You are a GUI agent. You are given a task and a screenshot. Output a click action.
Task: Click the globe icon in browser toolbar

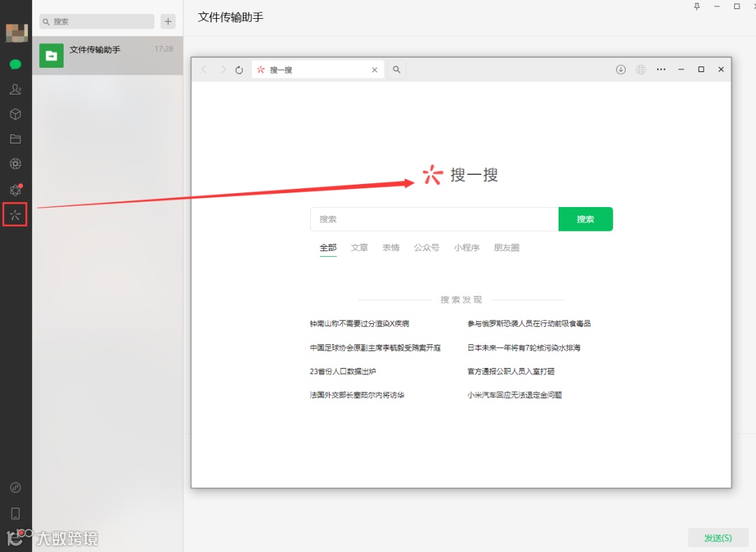(640, 69)
